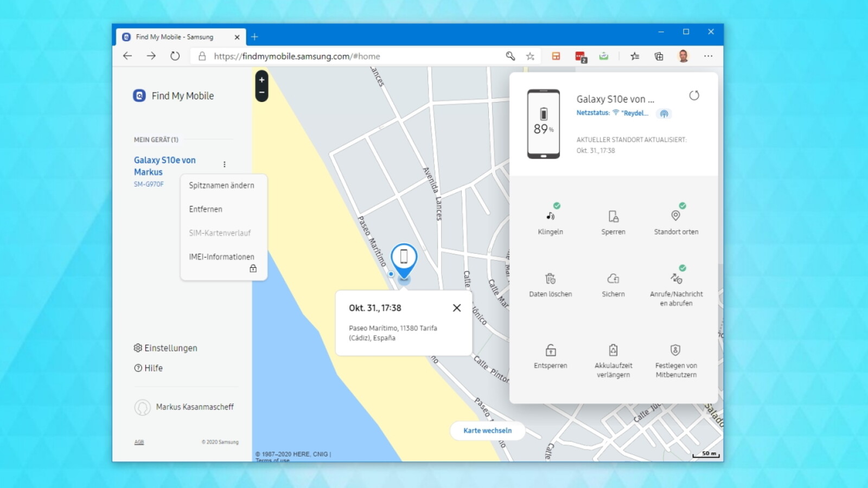The width and height of the screenshot is (868, 488).
Task: Click the Markus Kasanmascheff account avatar
Action: click(142, 407)
